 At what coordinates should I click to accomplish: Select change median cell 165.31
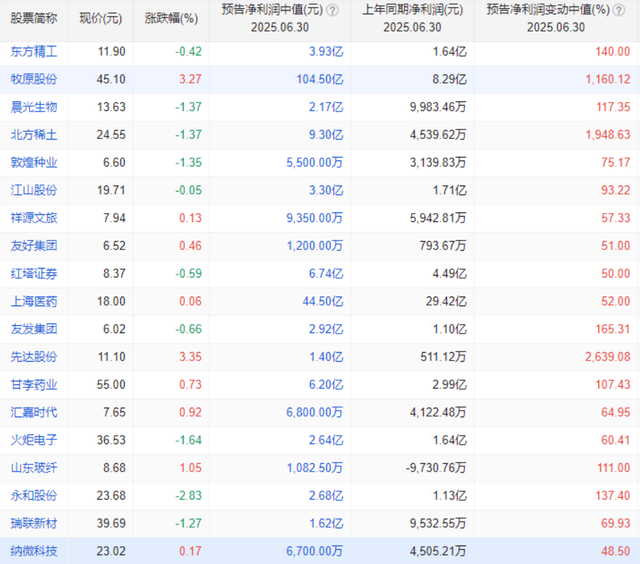613,329
